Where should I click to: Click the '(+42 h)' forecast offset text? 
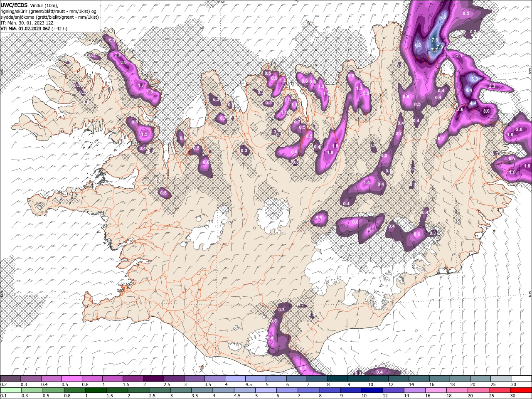59,28
